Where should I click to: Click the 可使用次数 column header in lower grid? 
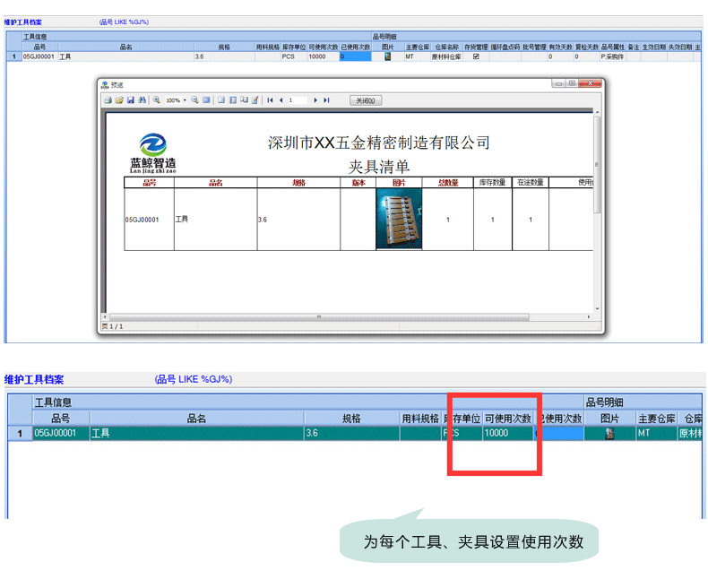(x=508, y=419)
